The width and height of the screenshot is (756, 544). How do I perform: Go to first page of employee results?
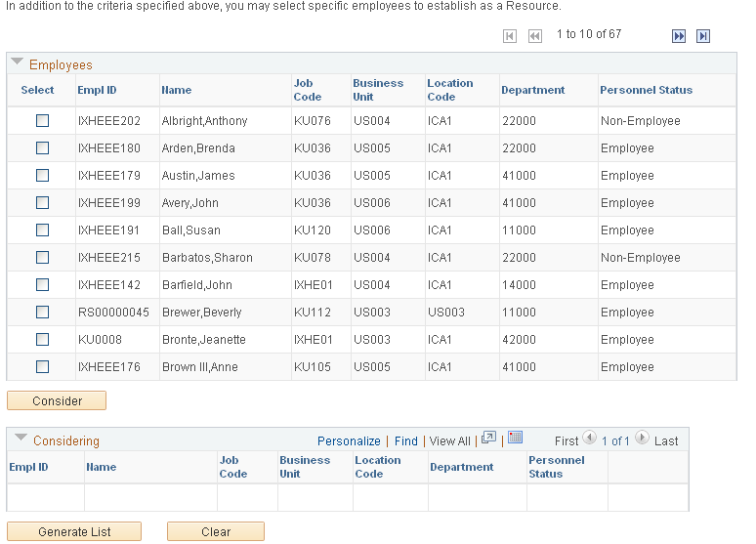tap(510, 36)
